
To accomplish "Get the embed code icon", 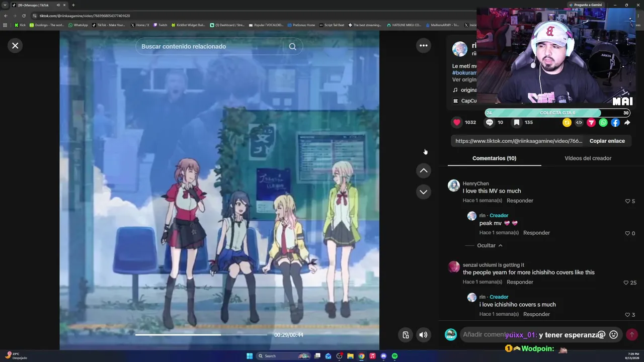I will pos(579,123).
